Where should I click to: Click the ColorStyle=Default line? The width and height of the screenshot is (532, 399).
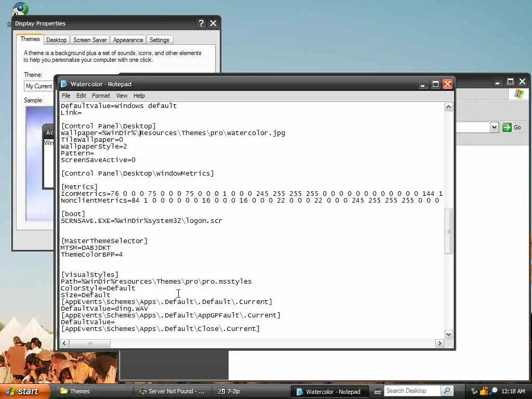[98, 288]
